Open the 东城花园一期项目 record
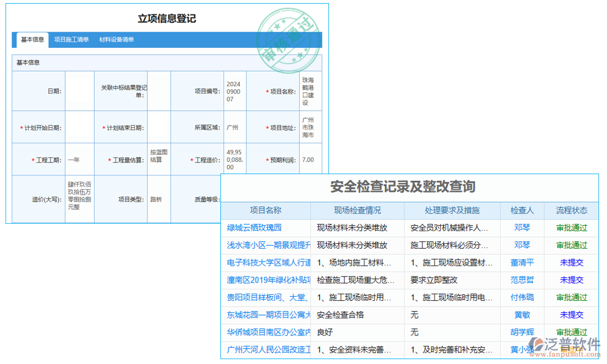The width and height of the screenshot is (607, 364). tap(267, 315)
